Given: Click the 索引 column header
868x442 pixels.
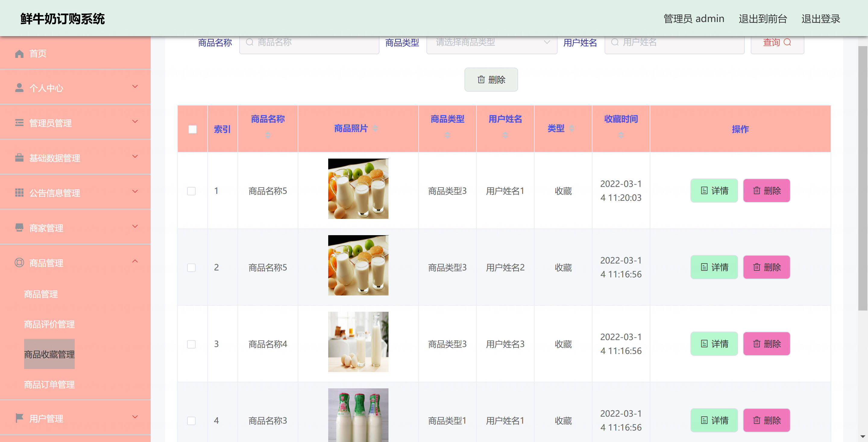Looking at the screenshot, I should (222, 129).
